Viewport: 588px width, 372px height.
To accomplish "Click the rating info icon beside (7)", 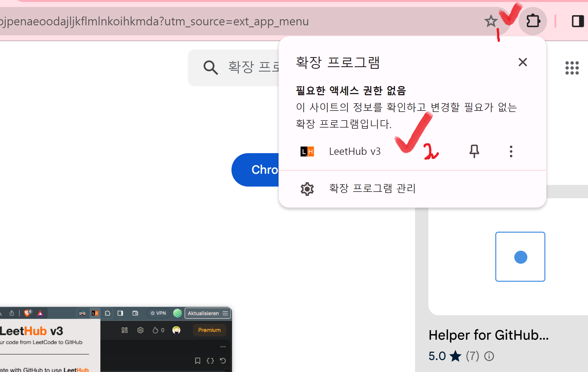I will click(489, 356).
